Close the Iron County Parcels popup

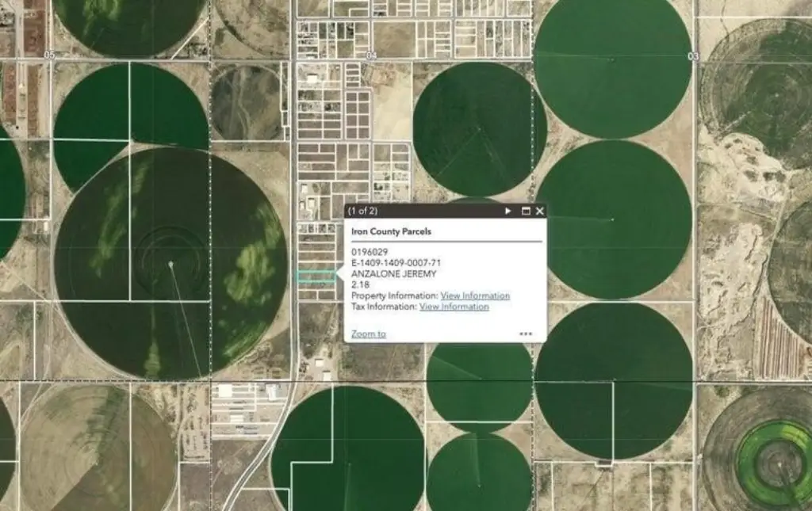[x=540, y=212]
